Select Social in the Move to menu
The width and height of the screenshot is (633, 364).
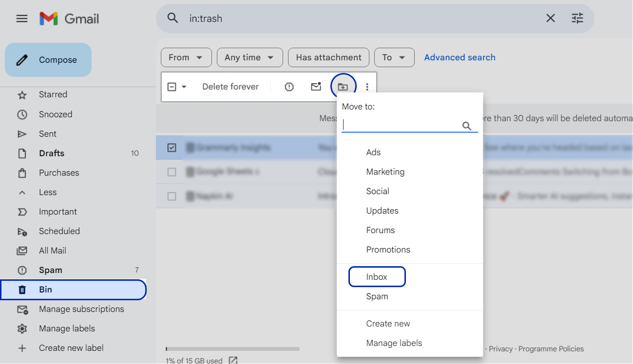[x=377, y=191]
